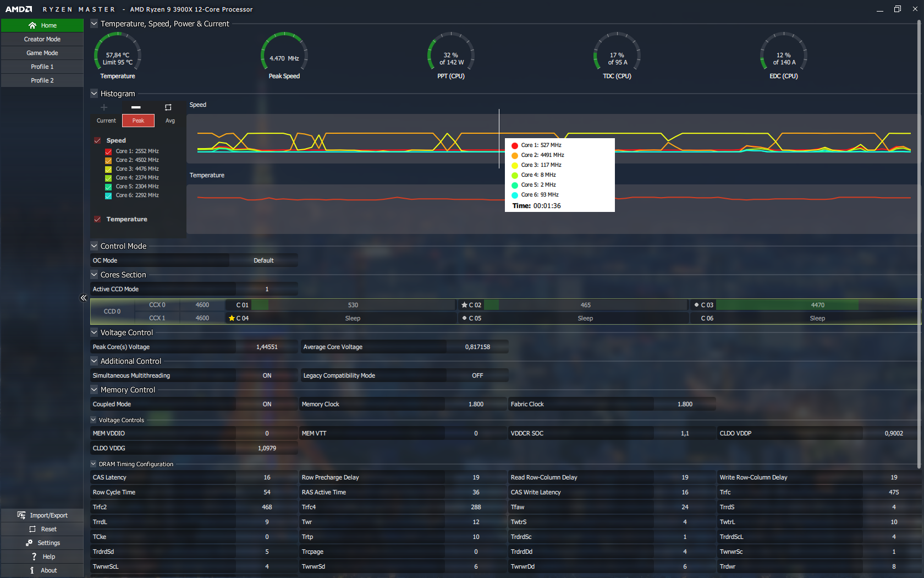Toggle the Temperature histogram checkbox
This screenshot has height=578, width=924.
click(x=97, y=219)
